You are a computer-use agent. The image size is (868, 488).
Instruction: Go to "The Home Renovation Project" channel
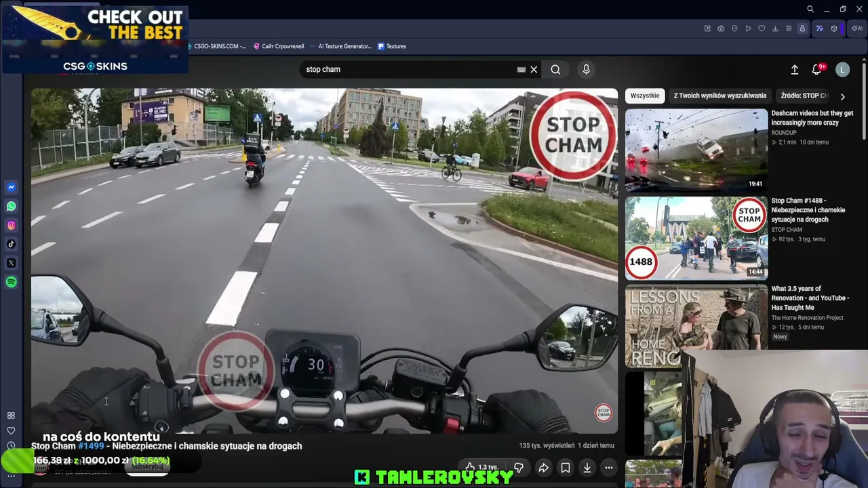pos(808,318)
